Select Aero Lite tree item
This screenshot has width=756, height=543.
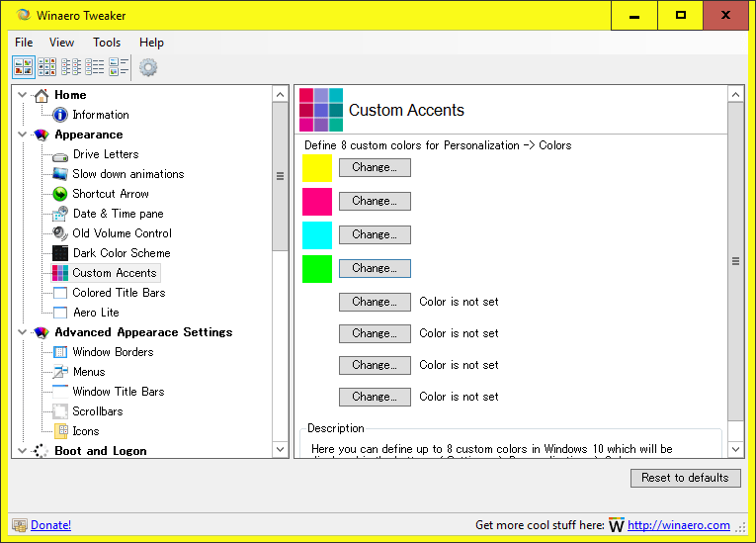pyautogui.click(x=96, y=313)
